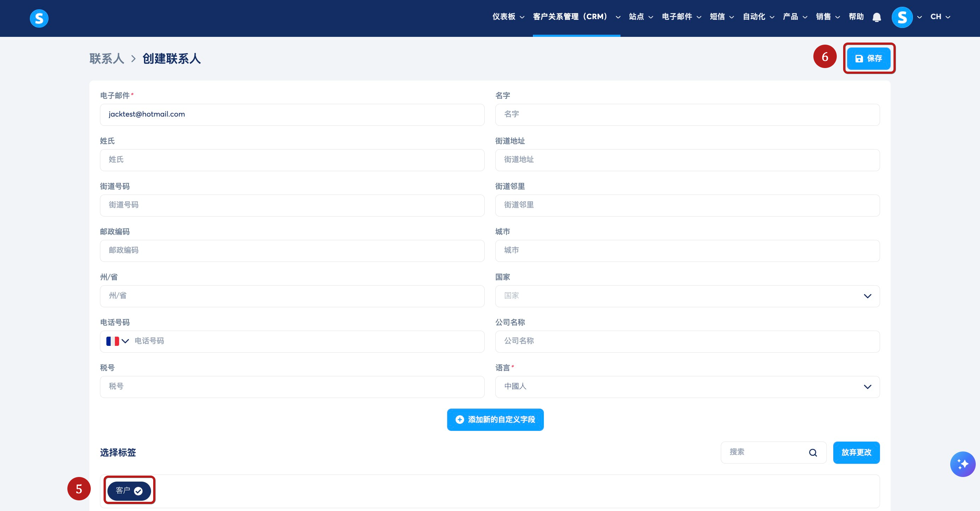The height and width of the screenshot is (511, 980).
Task: Expand the CH language switcher
Action: coord(940,17)
